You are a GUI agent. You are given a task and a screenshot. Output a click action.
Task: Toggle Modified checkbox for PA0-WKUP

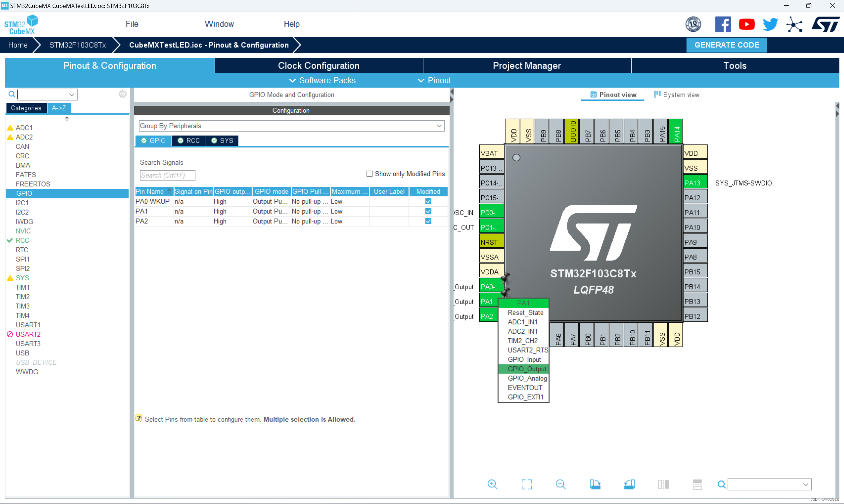[x=428, y=201]
